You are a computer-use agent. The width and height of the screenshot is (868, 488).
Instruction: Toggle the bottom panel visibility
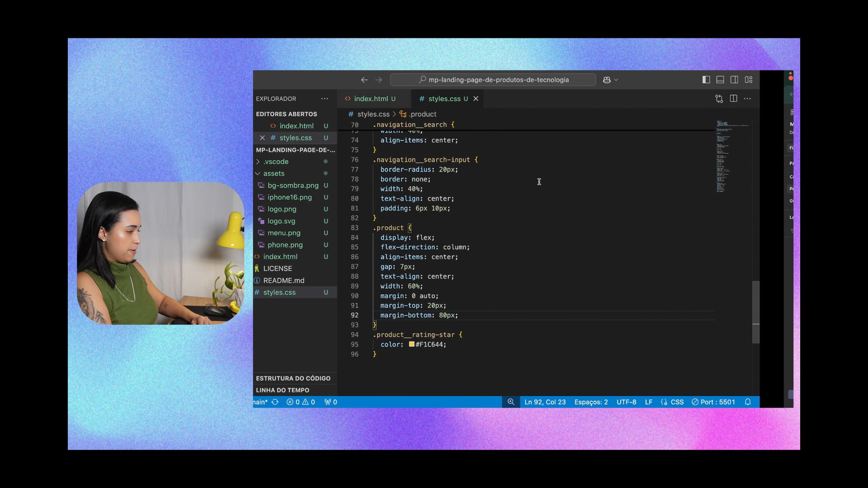[720, 80]
